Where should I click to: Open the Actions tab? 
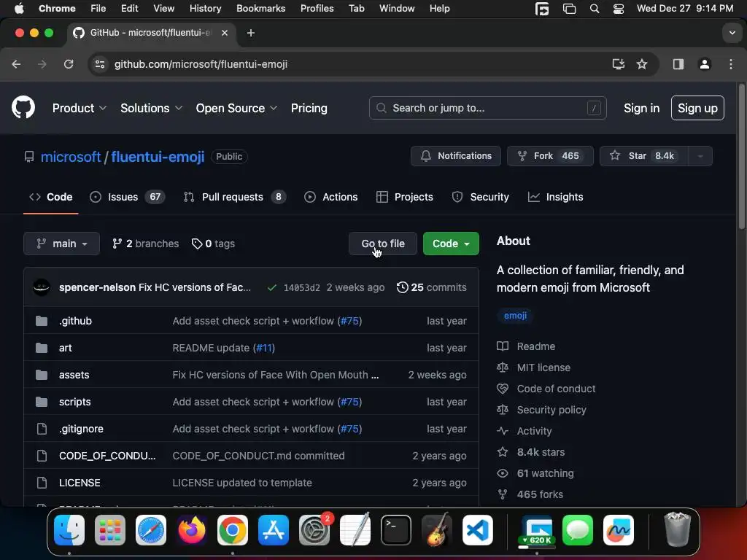[330, 197]
